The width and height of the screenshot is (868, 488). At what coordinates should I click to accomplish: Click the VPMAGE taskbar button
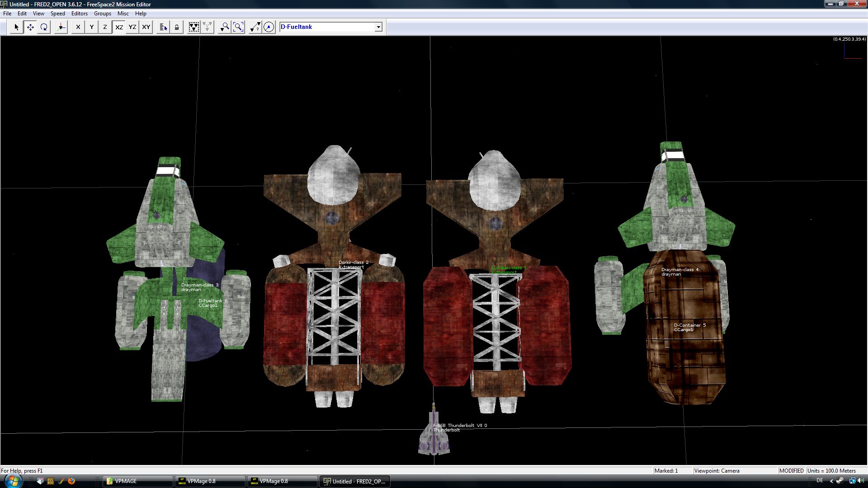[138, 481]
